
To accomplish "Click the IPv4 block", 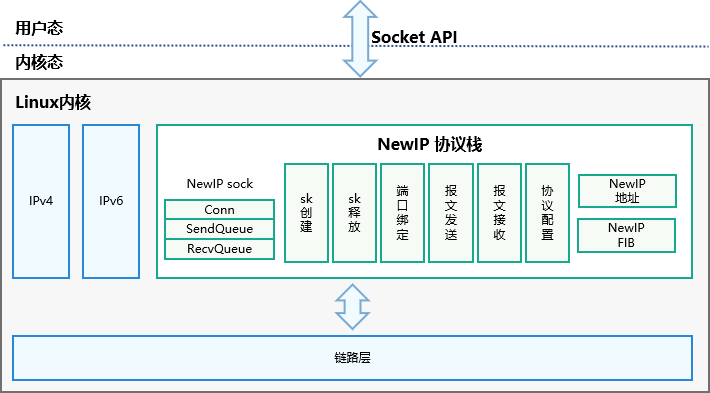I will [x=41, y=201].
